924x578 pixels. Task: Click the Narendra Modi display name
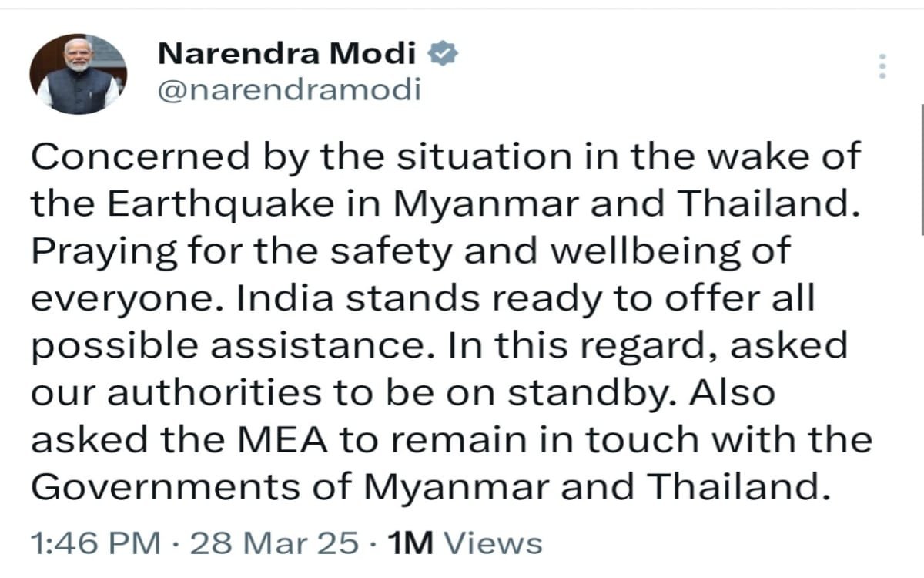tap(286, 55)
